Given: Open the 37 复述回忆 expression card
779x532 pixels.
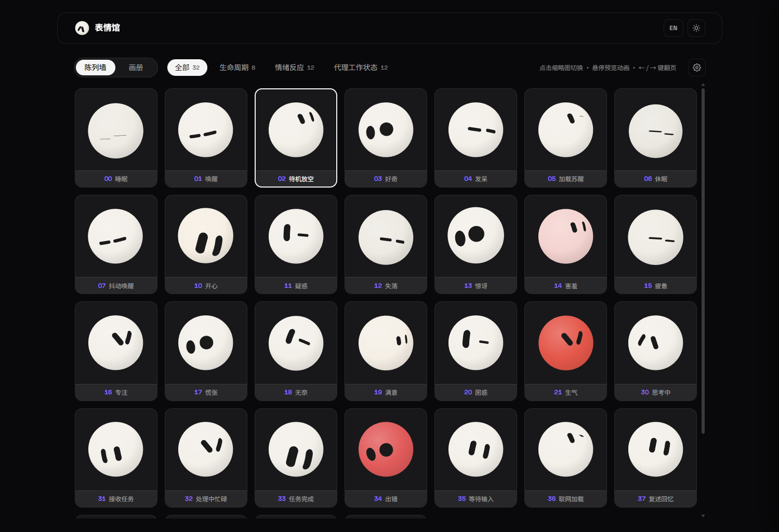Looking at the screenshot, I should (x=655, y=458).
